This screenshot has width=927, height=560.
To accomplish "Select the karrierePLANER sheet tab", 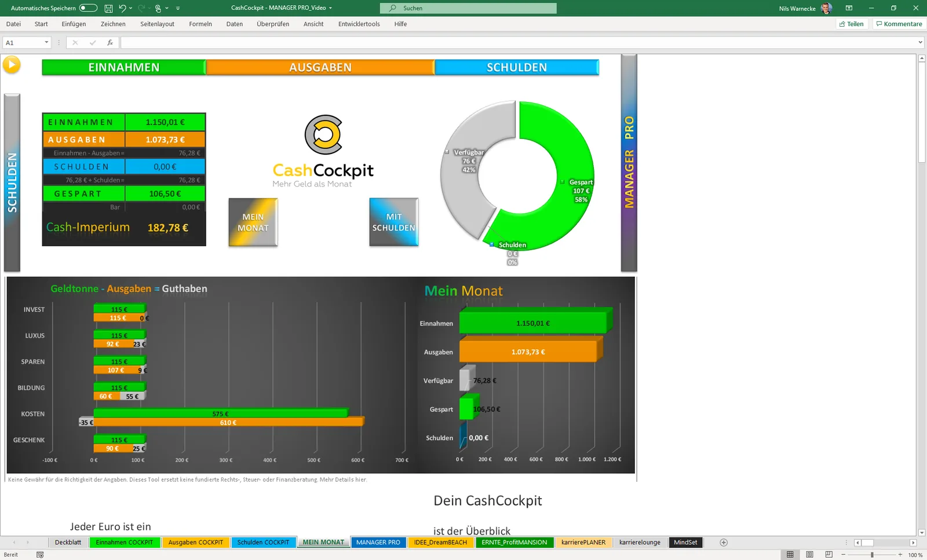I will pyautogui.click(x=583, y=543).
